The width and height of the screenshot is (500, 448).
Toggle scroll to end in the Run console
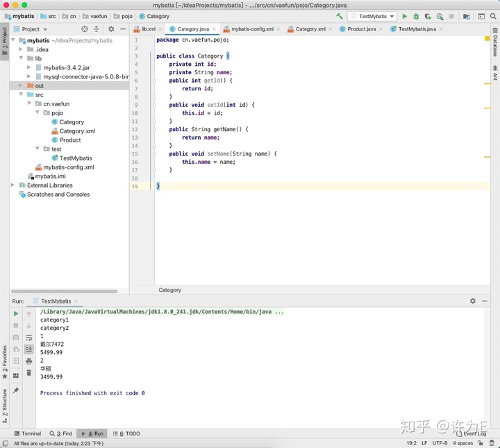click(x=28, y=349)
